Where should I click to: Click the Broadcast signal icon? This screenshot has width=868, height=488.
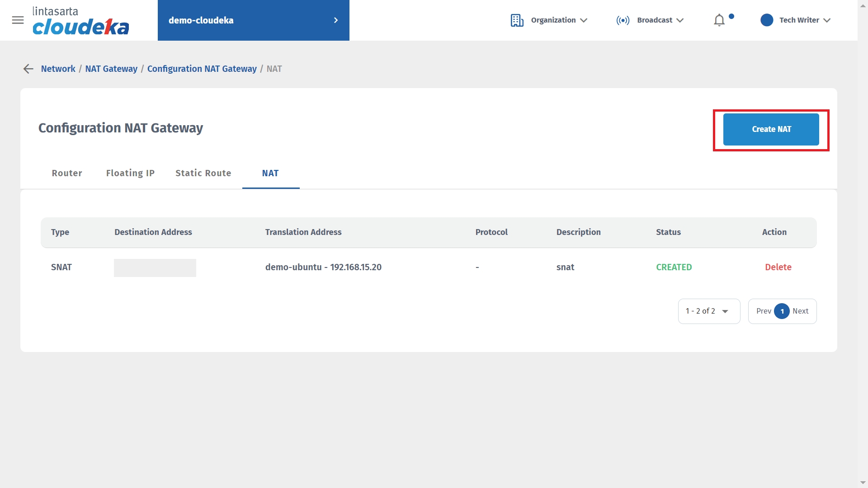pyautogui.click(x=623, y=20)
